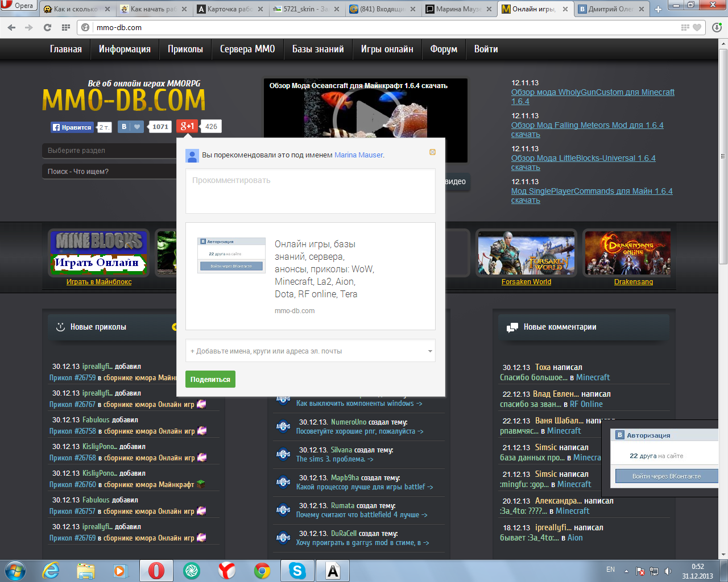Click the bookmark heart icon in address bar
The height and width of the screenshot is (582, 728).
(x=698, y=27)
